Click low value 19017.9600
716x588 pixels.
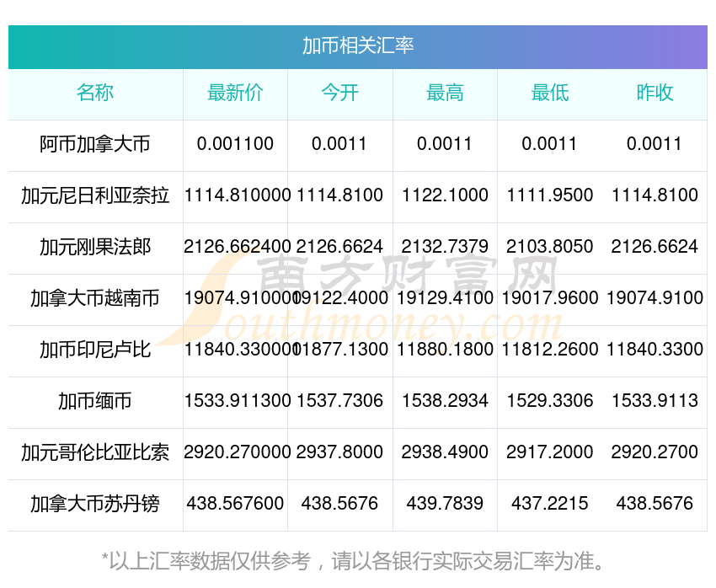tap(550, 298)
